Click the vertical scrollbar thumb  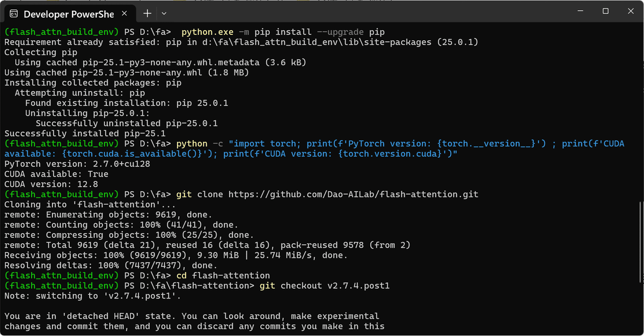(x=640, y=241)
